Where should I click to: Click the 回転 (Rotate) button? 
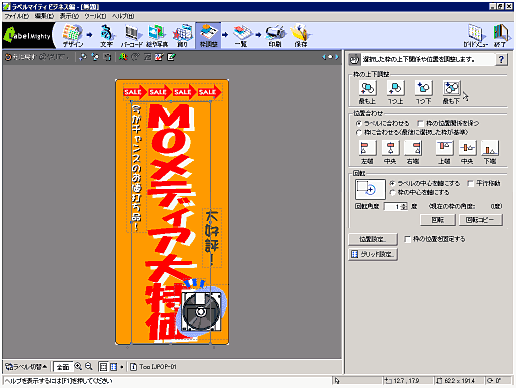click(x=438, y=220)
